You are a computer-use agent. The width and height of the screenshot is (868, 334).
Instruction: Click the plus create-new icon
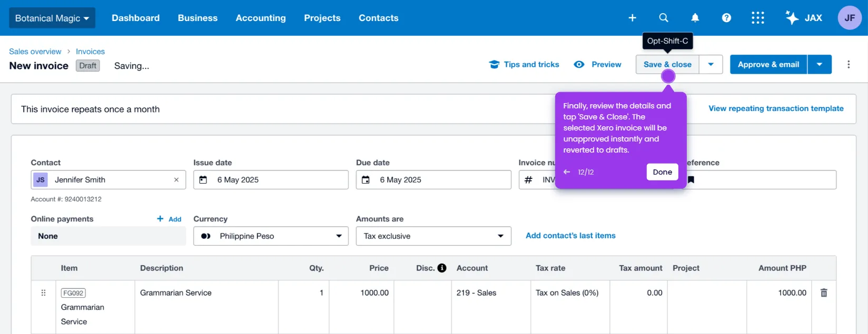point(633,18)
